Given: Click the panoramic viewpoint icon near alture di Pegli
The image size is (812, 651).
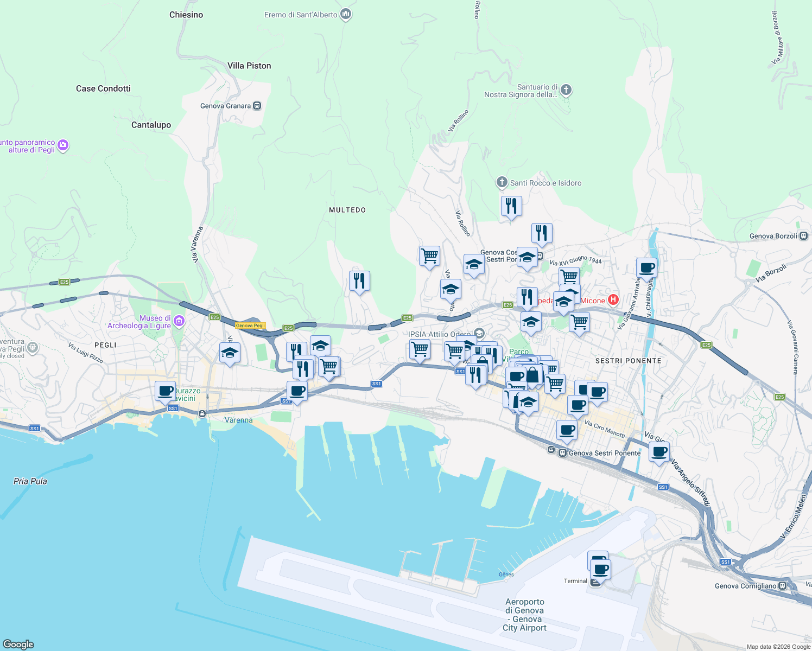Looking at the screenshot, I should click(62, 145).
